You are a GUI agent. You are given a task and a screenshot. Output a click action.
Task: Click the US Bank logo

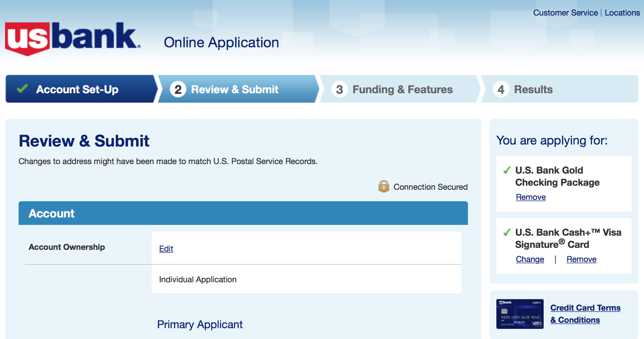73,38
